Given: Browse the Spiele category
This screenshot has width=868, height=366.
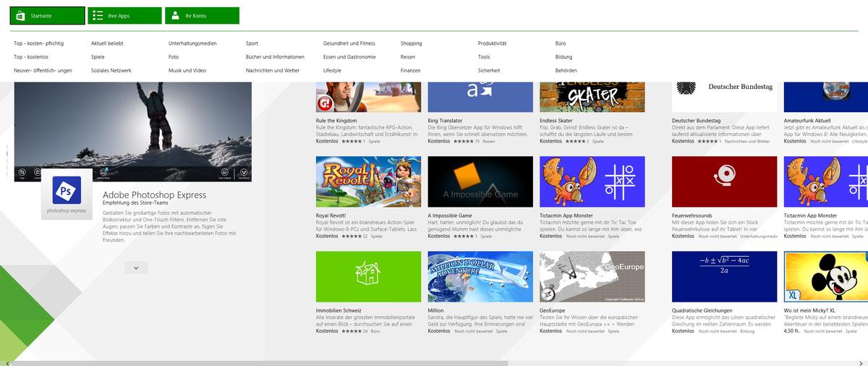Looking at the screenshot, I should tap(98, 56).
